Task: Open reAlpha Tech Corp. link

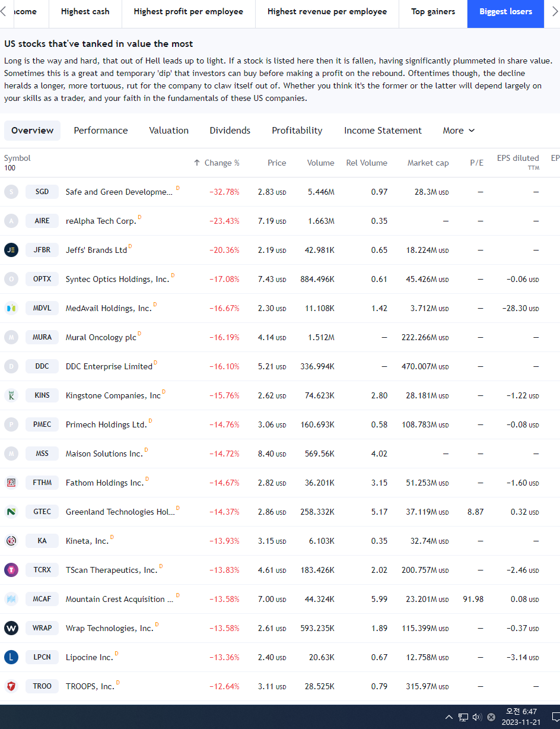Action: click(101, 221)
